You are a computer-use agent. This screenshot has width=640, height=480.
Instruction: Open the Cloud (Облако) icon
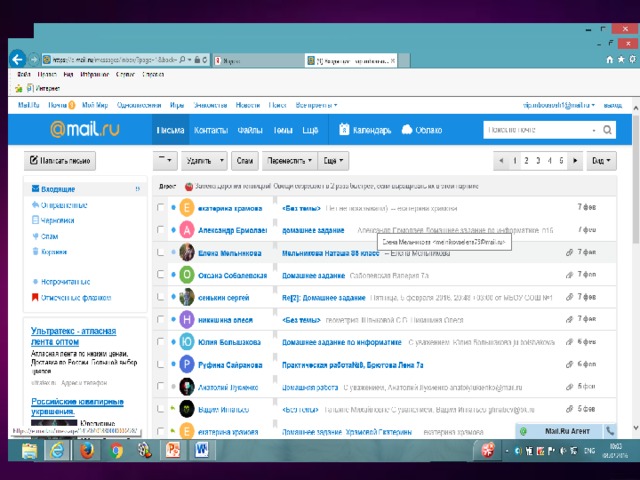click(x=407, y=129)
